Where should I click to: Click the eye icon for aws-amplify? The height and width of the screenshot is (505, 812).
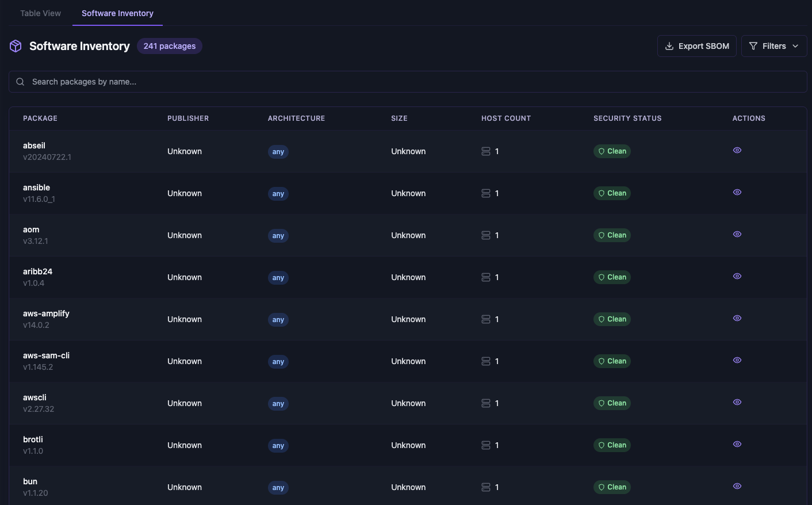(x=737, y=318)
